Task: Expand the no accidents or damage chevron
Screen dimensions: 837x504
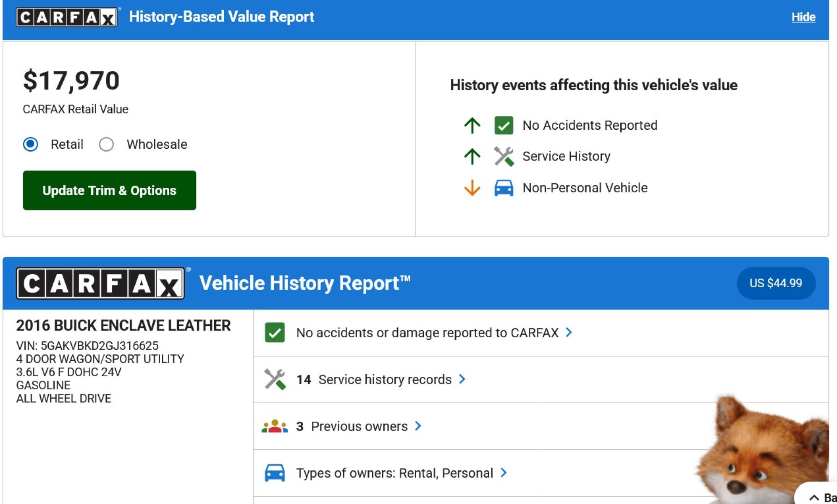Action: 569,333
